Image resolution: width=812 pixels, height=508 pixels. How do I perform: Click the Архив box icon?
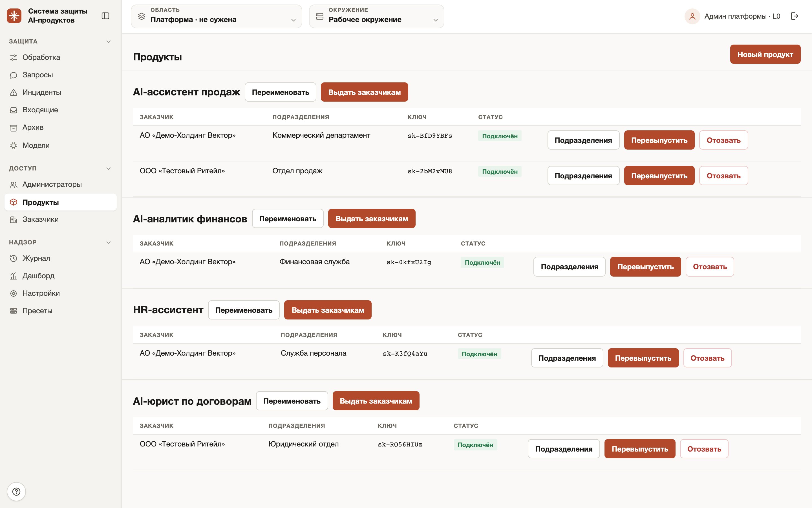tap(14, 128)
